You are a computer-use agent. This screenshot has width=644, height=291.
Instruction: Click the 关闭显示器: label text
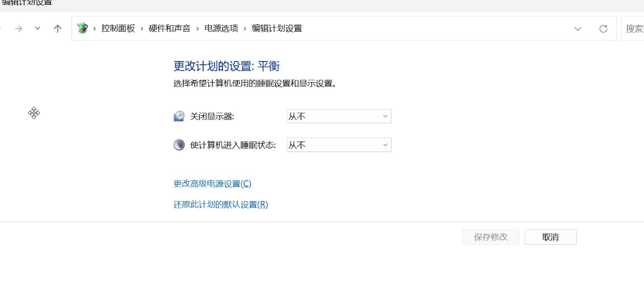[x=212, y=116]
